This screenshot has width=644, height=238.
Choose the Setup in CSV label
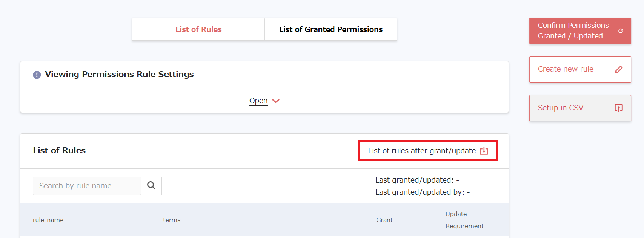pyautogui.click(x=560, y=108)
